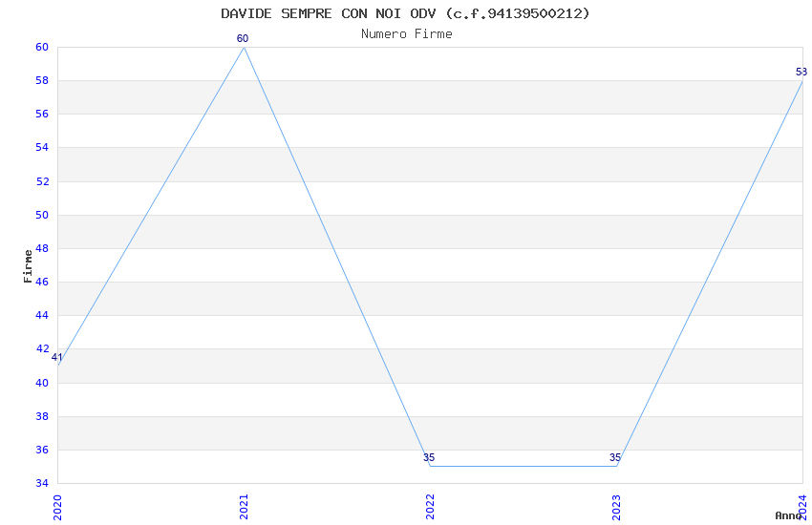Viewport: 812px width, 525px height.
Task: Click the x-axis year label 2023
Action: tap(616, 507)
